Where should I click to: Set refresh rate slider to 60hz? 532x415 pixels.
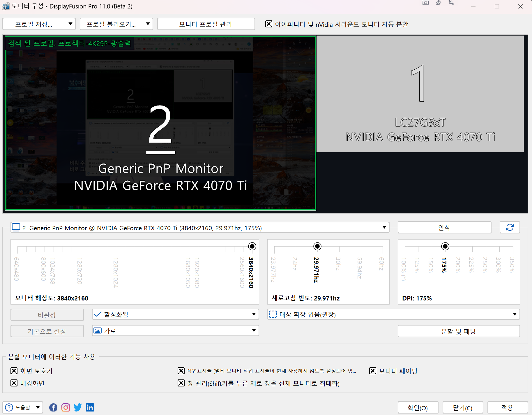point(382,247)
